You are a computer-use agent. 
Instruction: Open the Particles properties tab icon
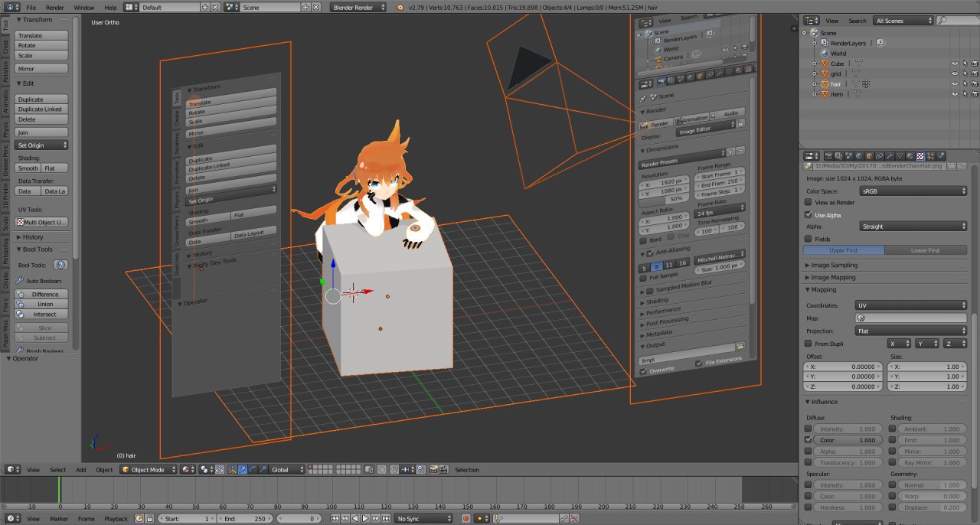[x=931, y=156]
